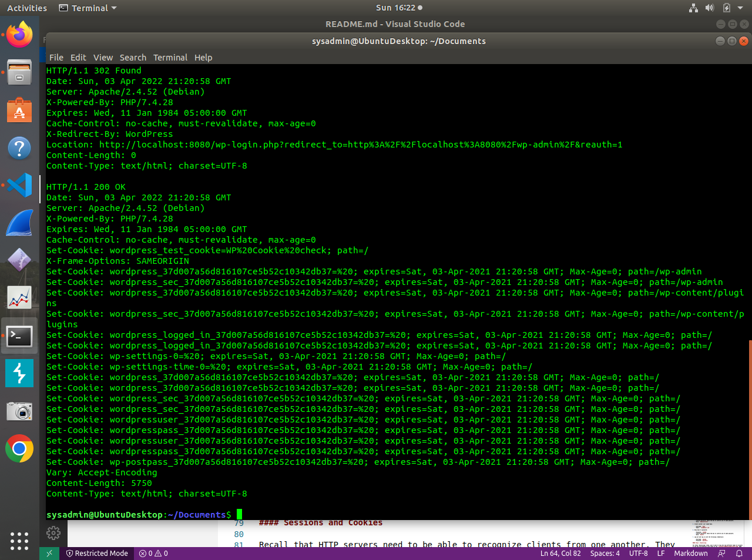Launch the Screenshot camera app from the dock
752x560 pixels.
(19, 411)
